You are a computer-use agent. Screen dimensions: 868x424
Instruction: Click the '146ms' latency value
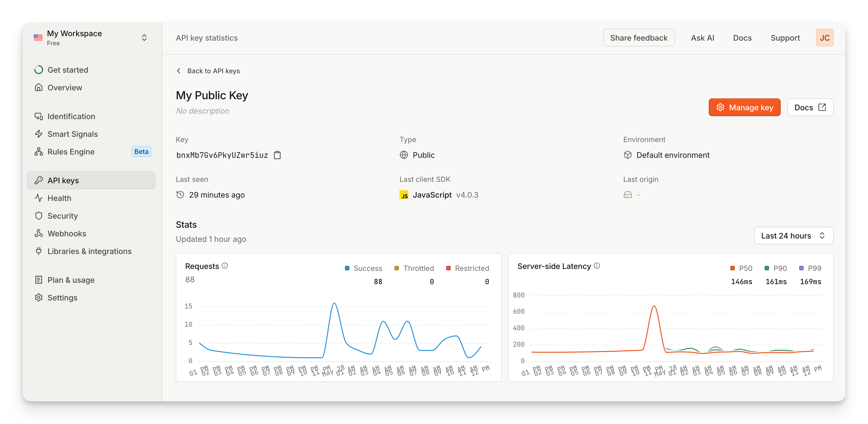[741, 282]
